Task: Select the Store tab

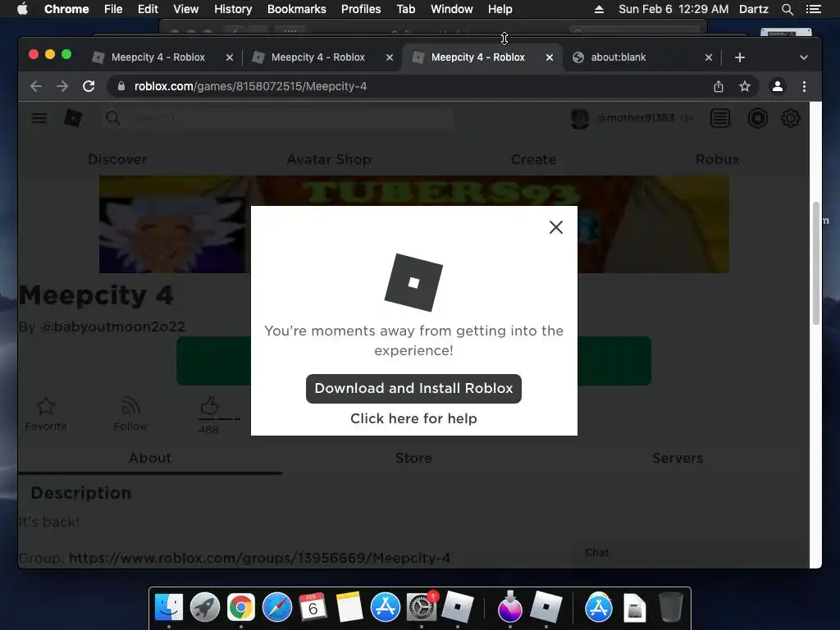Action: 413,458
